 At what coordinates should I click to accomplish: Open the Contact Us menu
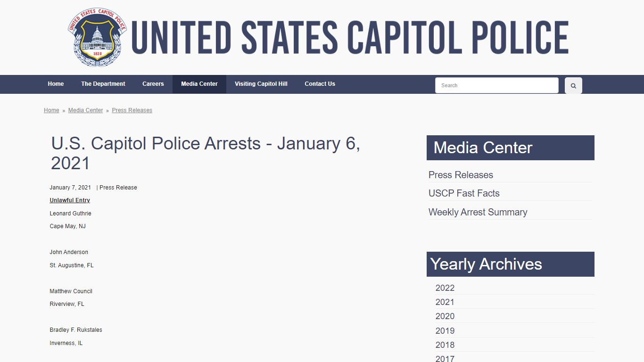point(320,84)
